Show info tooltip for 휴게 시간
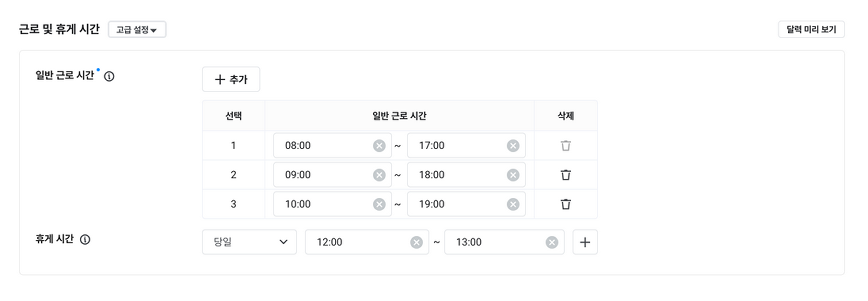This screenshot has width=868, height=301. [x=85, y=240]
